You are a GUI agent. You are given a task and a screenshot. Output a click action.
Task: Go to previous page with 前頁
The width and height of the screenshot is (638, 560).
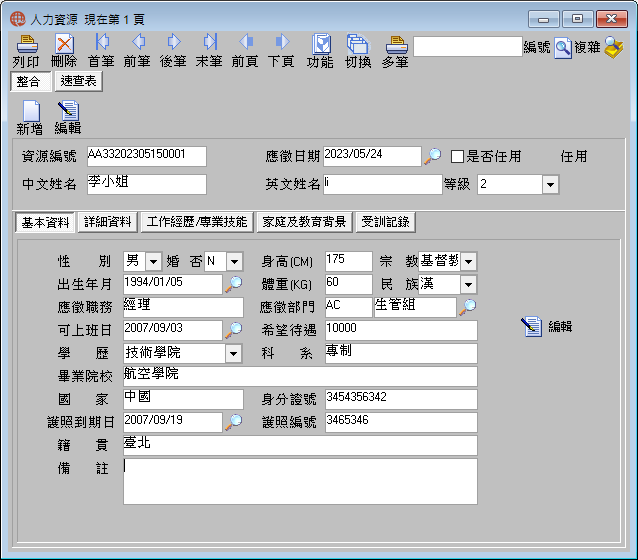pos(246,42)
